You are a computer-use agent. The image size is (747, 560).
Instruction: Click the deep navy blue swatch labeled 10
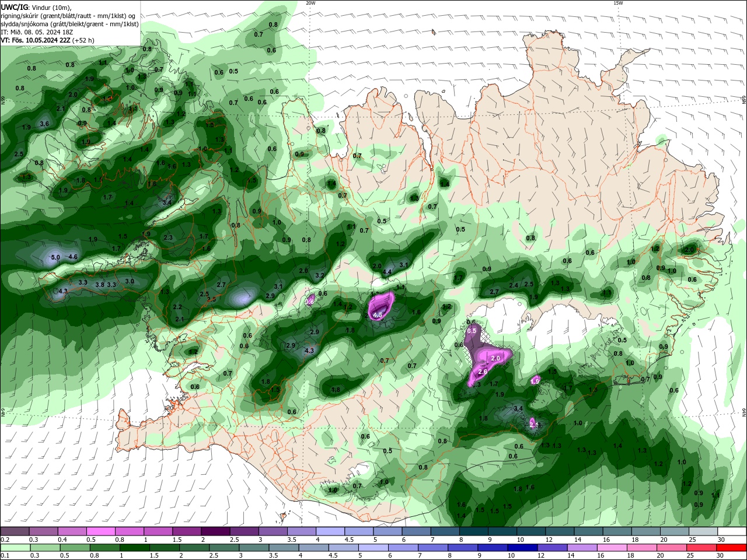click(523, 548)
